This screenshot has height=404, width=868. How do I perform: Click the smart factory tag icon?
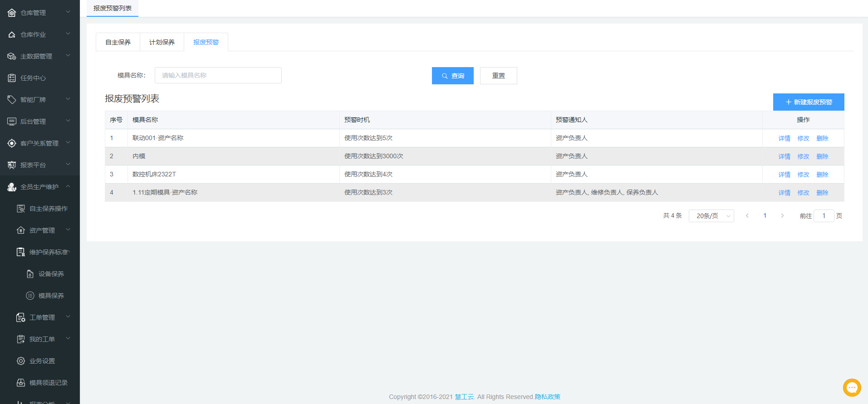coord(12,100)
